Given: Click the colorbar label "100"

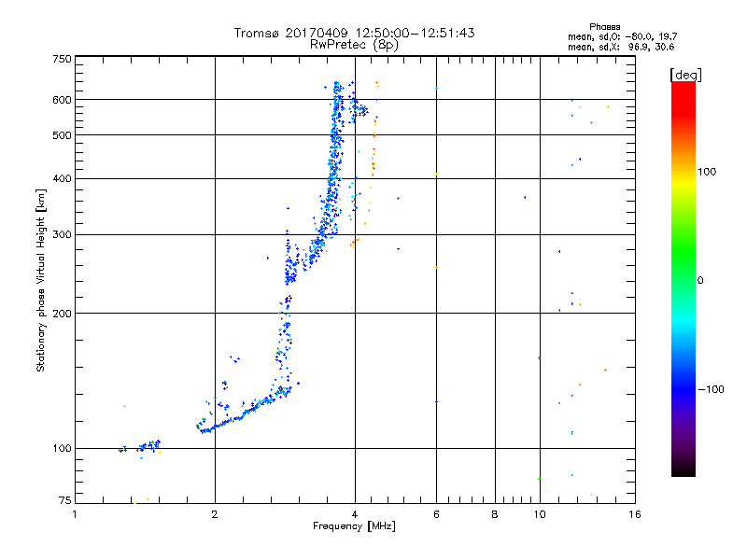Looking at the screenshot, I should point(707,172).
